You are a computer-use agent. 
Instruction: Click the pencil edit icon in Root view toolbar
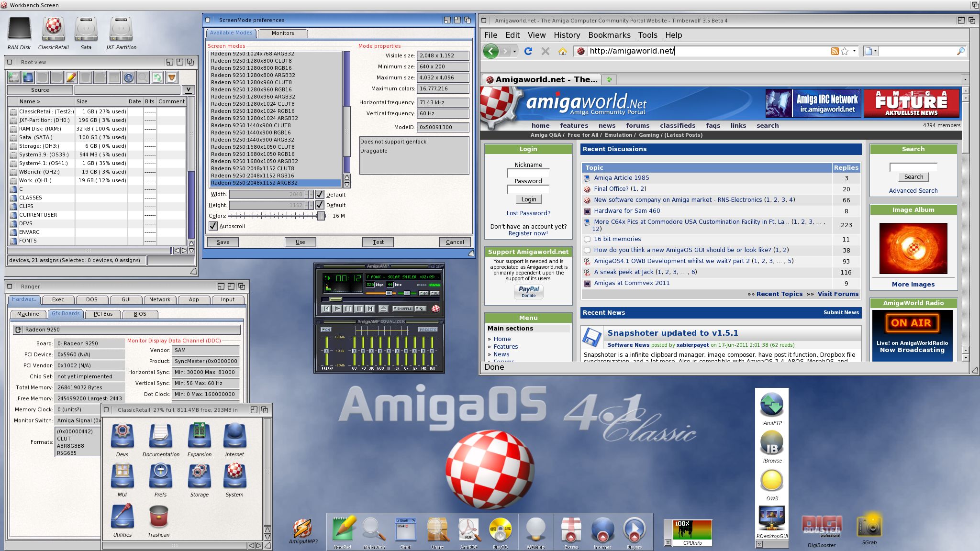71,77
